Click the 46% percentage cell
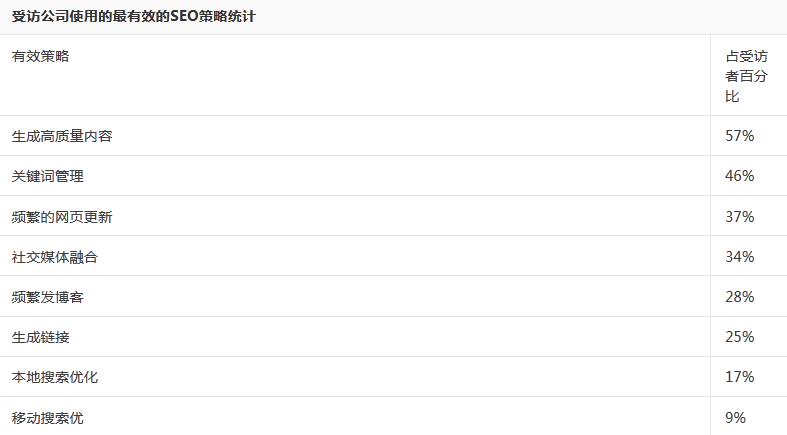This screenshot has width=787, height=435. click(x=739, y=176)
